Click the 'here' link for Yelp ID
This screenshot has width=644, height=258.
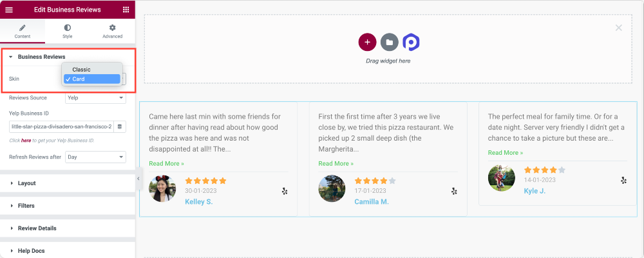(x=26, y=141)
